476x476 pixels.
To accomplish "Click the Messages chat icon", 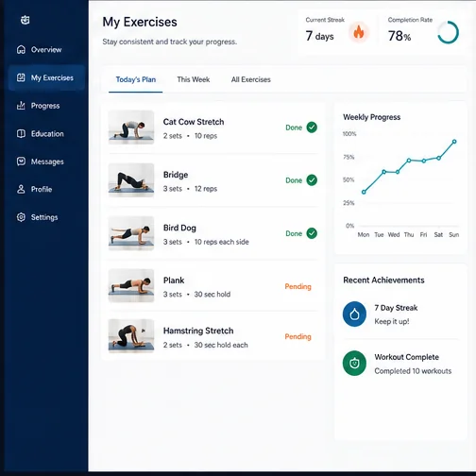I will click(21, 161).
